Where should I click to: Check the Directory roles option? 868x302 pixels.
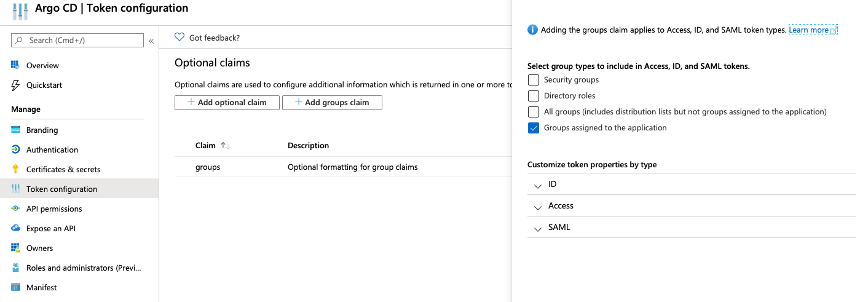pos(534,96)
